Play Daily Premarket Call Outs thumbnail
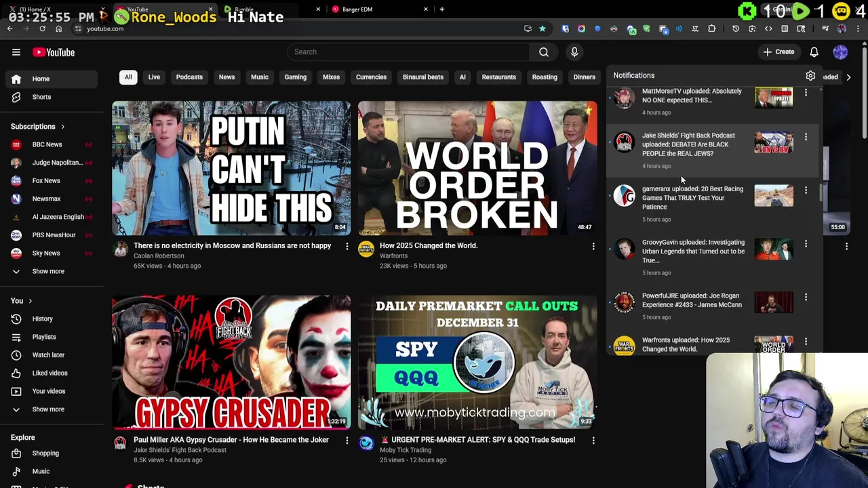This screenshot has width=868, height=488. coord(477,362)
